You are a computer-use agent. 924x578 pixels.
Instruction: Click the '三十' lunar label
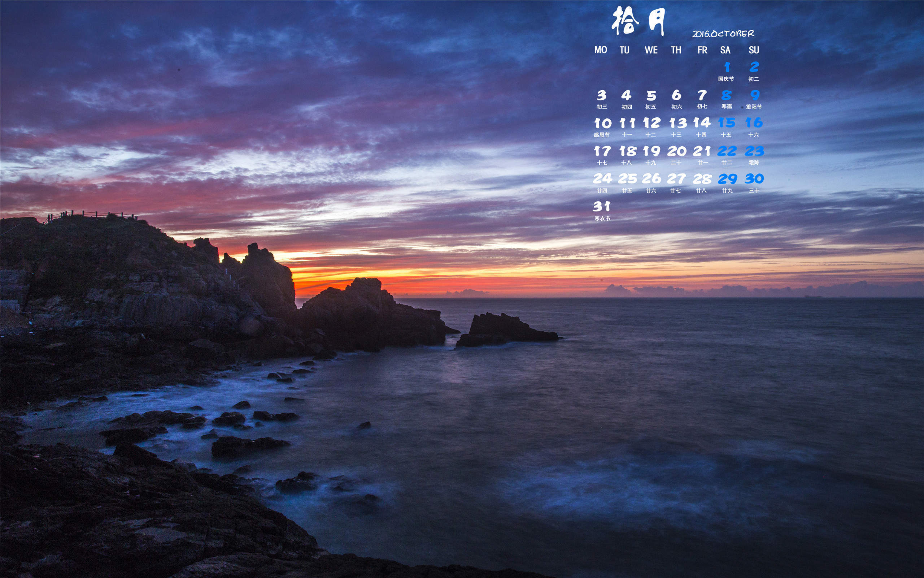[754, 190]
